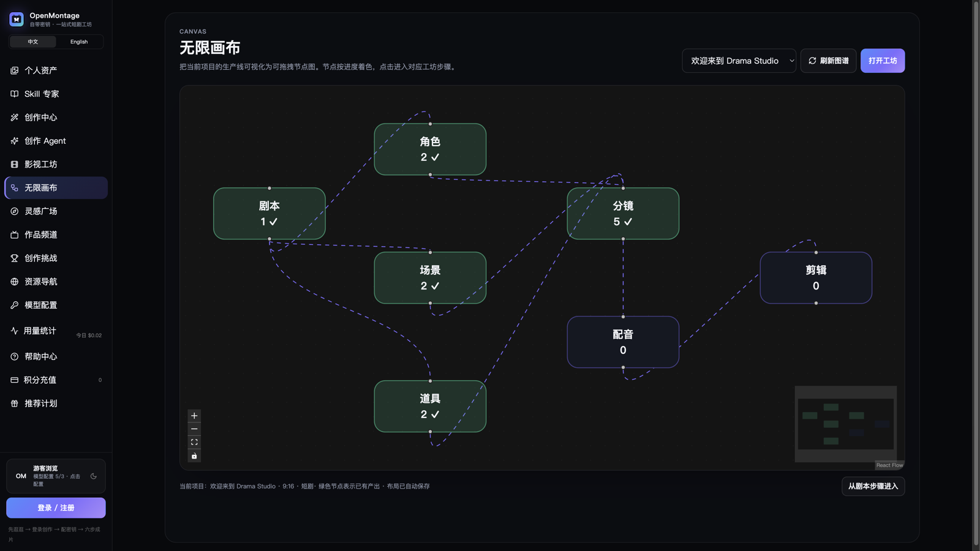The image size is (980, 551).
Task: Open 灵感广场 from the sidebar
Action: click(56, 211)
